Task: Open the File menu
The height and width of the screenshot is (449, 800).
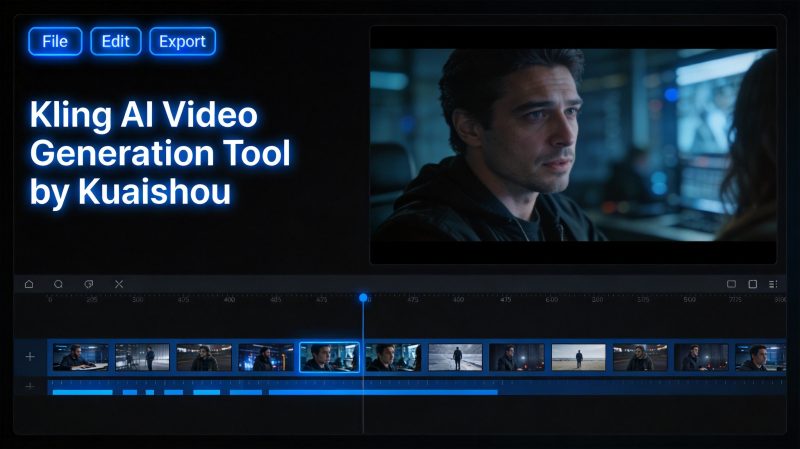Action: (x=55, y=41)
